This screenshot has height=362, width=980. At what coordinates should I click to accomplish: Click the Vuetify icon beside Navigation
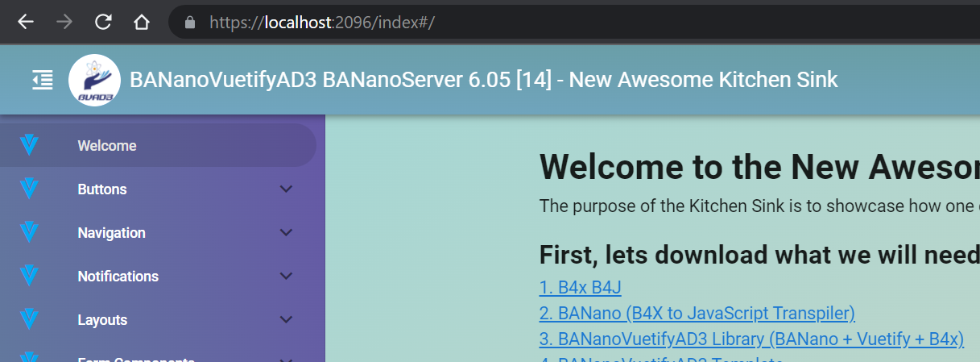click(x=29, y=233)
